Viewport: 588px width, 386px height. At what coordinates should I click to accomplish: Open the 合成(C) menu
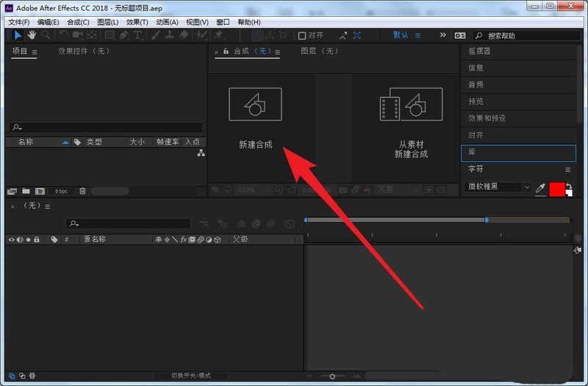79,22
